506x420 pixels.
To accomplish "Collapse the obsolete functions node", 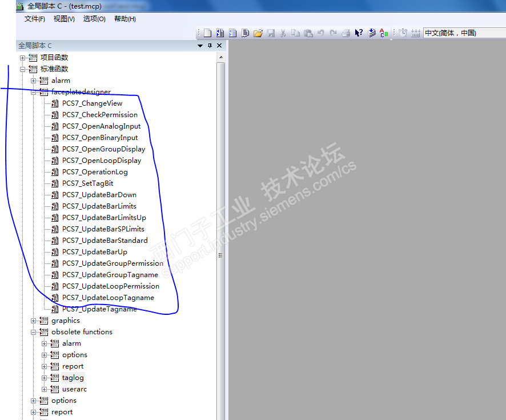I will 33,332.
